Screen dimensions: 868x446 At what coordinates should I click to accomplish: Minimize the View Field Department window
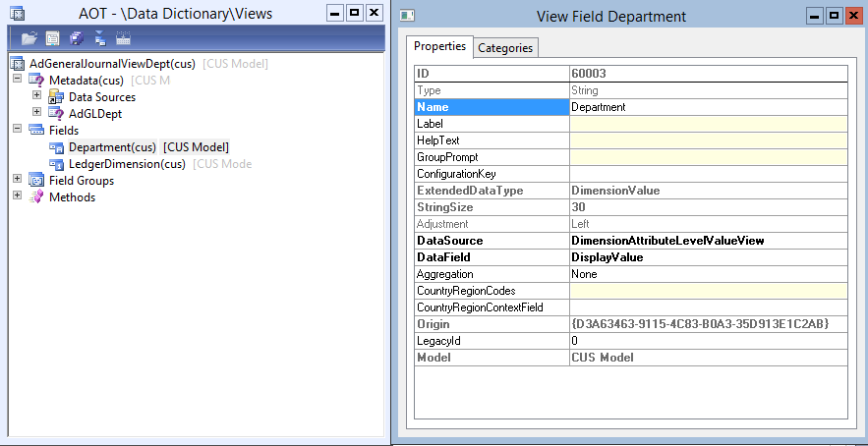(x=815, y=16)
